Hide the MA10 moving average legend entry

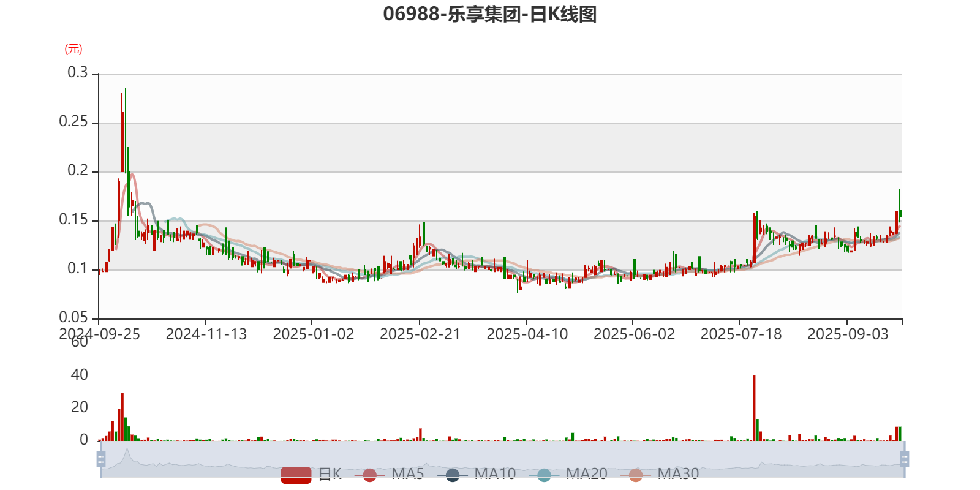[x=477, y=474]
